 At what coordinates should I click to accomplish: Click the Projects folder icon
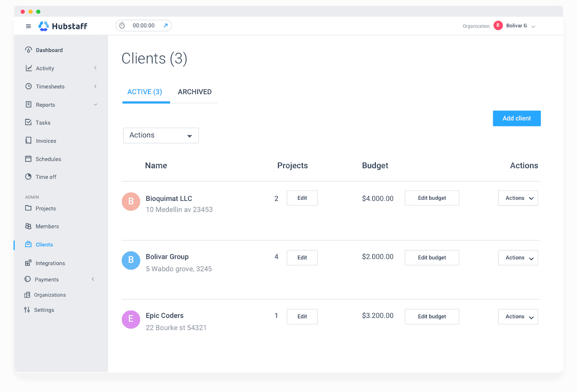pyautogui.click(x=28, y=208)
